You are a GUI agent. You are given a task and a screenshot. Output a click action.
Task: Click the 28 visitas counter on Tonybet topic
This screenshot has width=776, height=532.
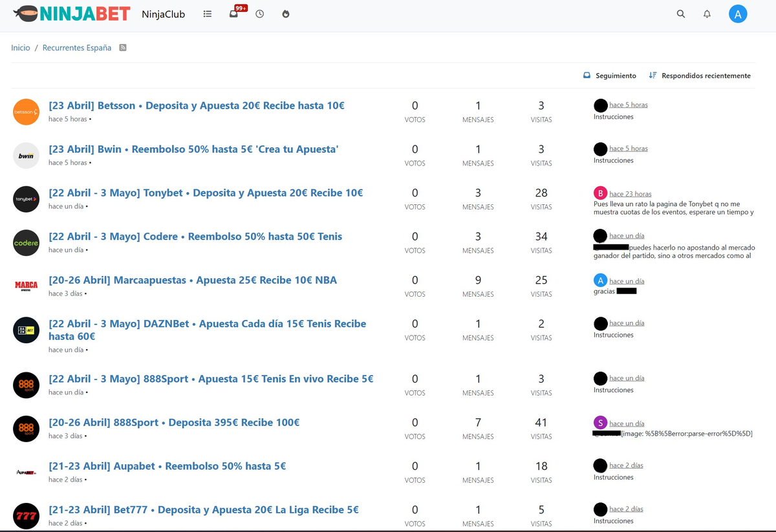click(x=541, y=193)
